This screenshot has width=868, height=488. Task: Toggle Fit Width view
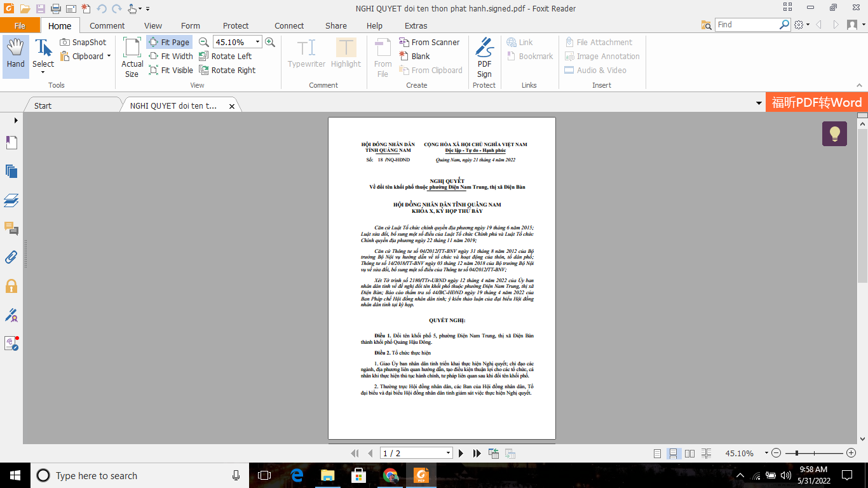[x=171, y=56]
